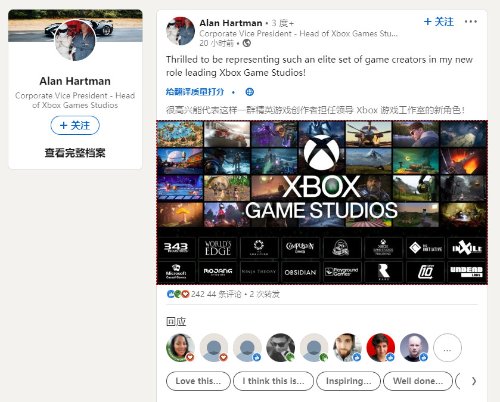Follow Alan Hartman from the sidebar card button
The height and width of the screenshot is (402, 500).
(75, 125)
